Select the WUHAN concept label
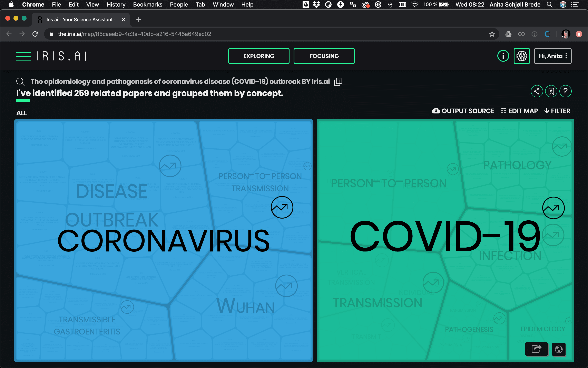 (x=246, y=306)
